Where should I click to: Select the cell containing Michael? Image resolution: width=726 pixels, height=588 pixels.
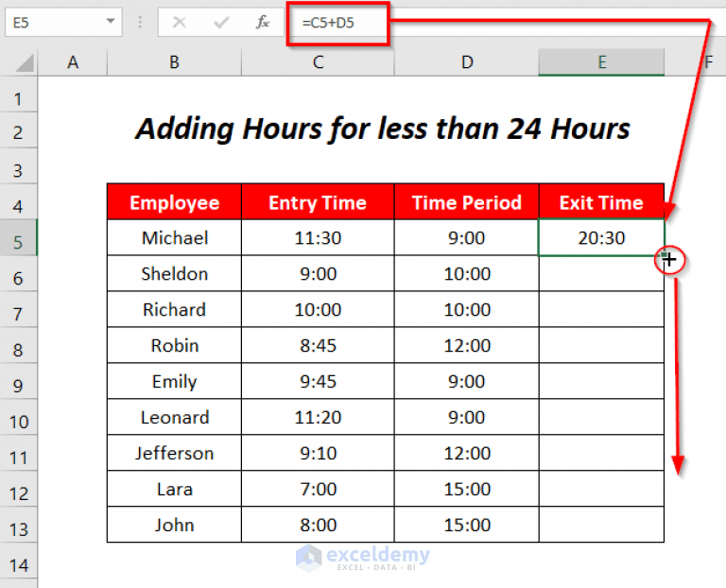tap(174, 237)
